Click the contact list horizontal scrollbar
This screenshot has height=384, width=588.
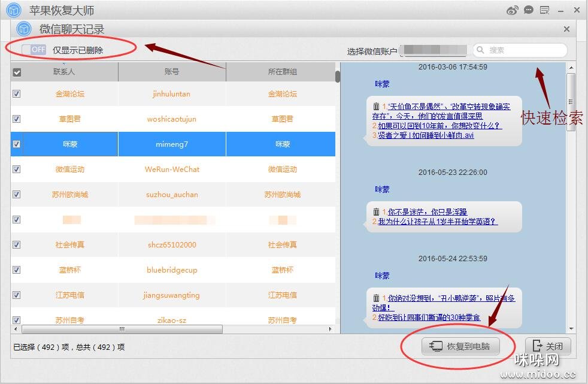click(122, 329)
